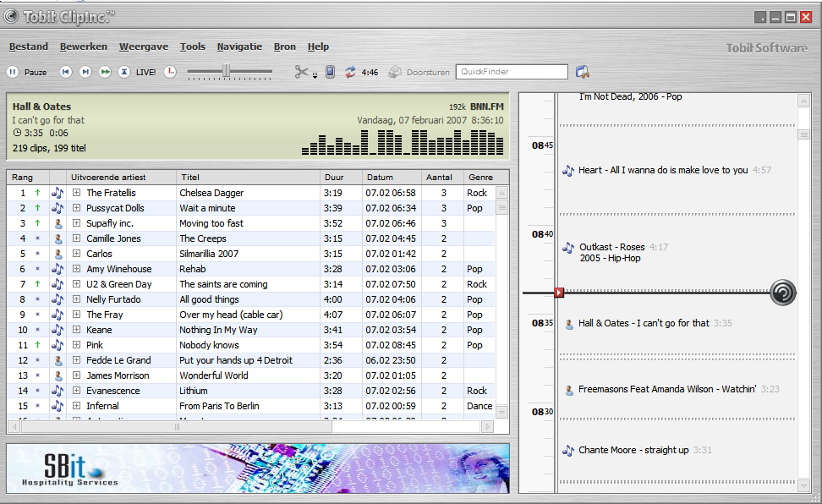822x504 pixels.
Task: Click the clock timer icon in toolbar
Action: click(170, 72)
